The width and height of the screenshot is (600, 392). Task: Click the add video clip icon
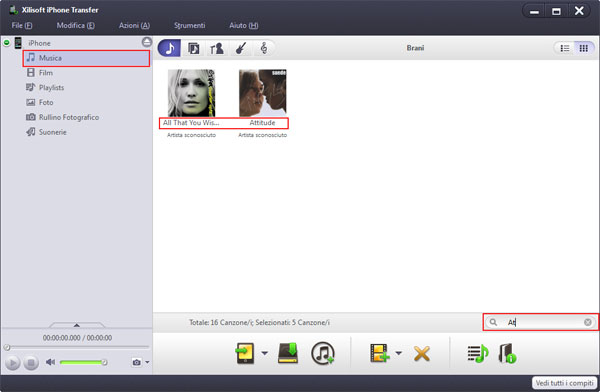(380, 353)
